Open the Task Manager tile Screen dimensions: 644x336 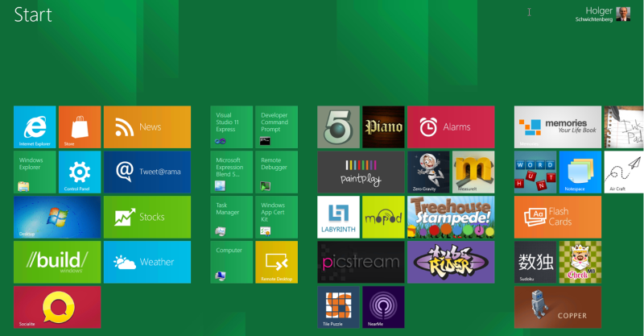click(232, 217)
